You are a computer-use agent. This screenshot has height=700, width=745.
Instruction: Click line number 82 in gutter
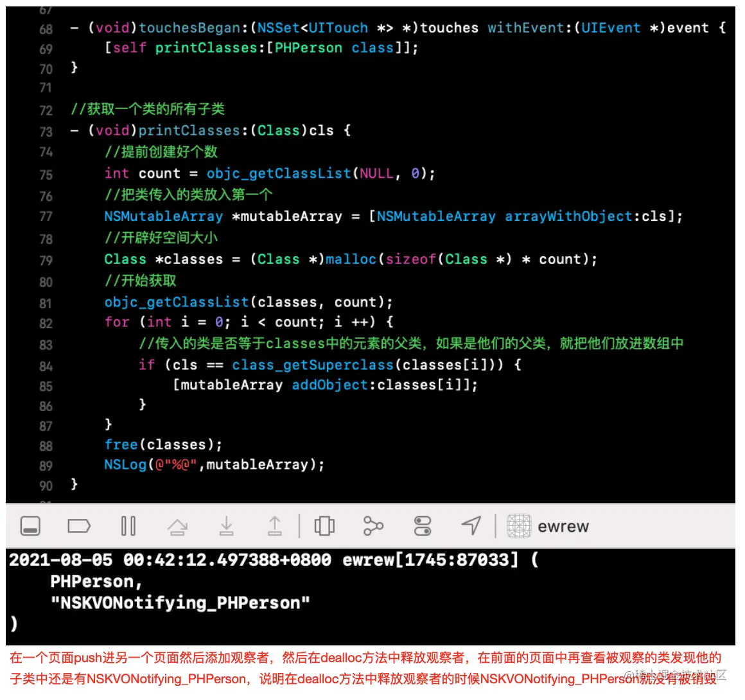pos(46,324)
